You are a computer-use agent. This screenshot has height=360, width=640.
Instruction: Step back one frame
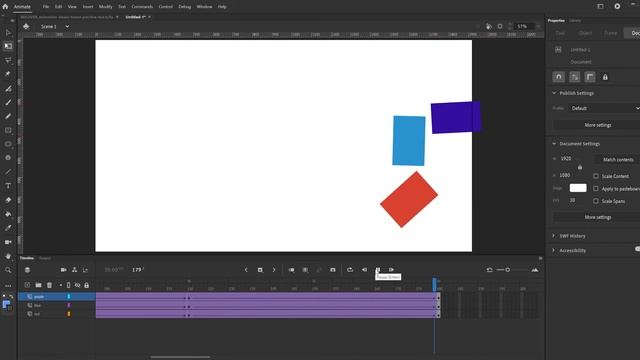point(364,270)
